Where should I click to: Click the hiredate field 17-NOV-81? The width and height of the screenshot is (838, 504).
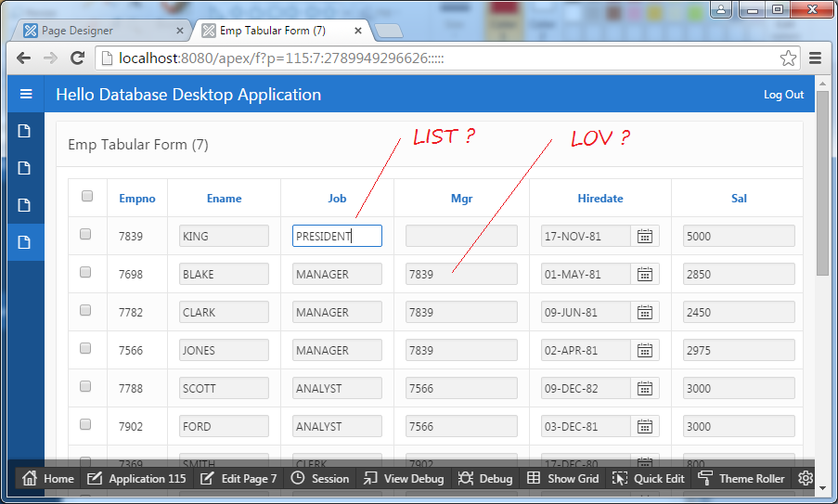click(x=586, y=237)
